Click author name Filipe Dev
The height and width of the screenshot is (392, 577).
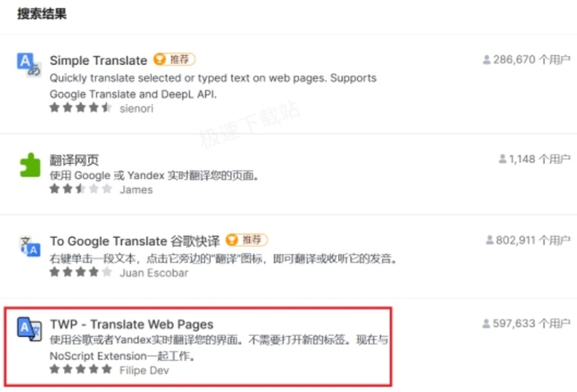tap(144, 371)
